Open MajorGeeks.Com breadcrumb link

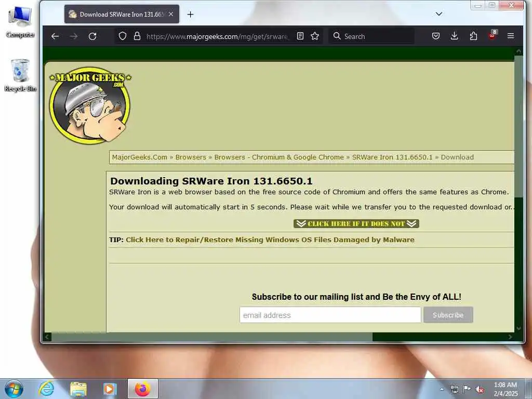[x=139, y=157]
